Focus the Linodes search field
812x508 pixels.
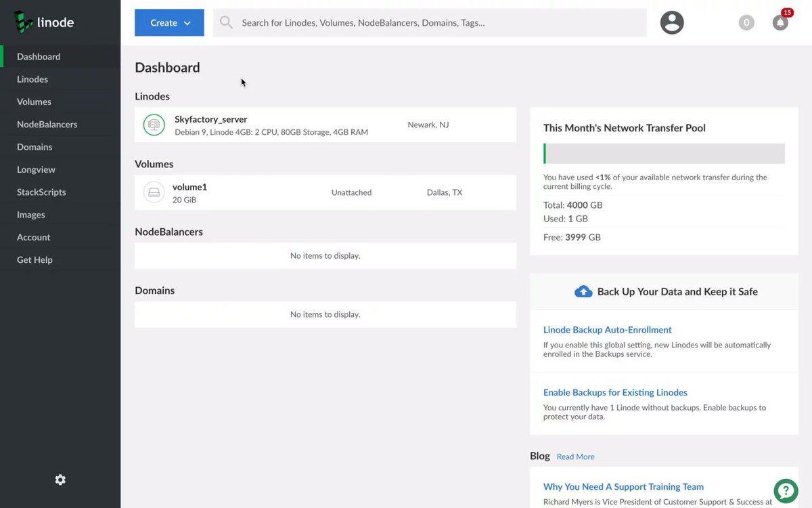[430, 22]
